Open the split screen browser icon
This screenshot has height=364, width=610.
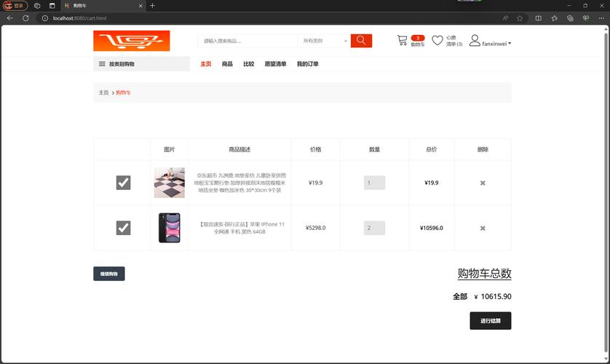click(x=539, y=18)
